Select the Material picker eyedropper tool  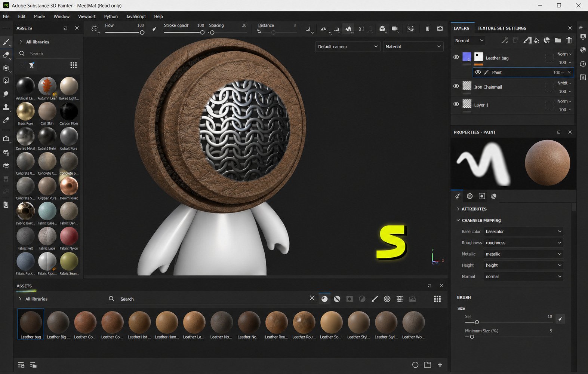pos(6,120)
